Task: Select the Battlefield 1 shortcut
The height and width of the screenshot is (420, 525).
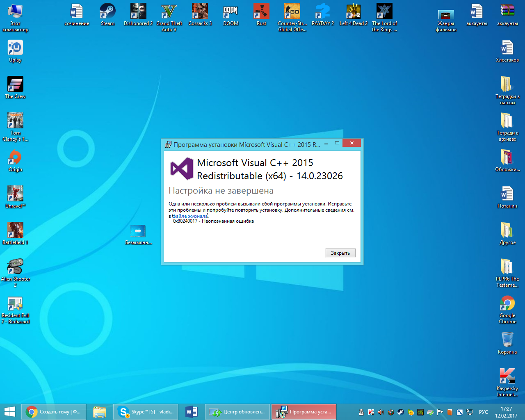Action: [x=15, y=234]
